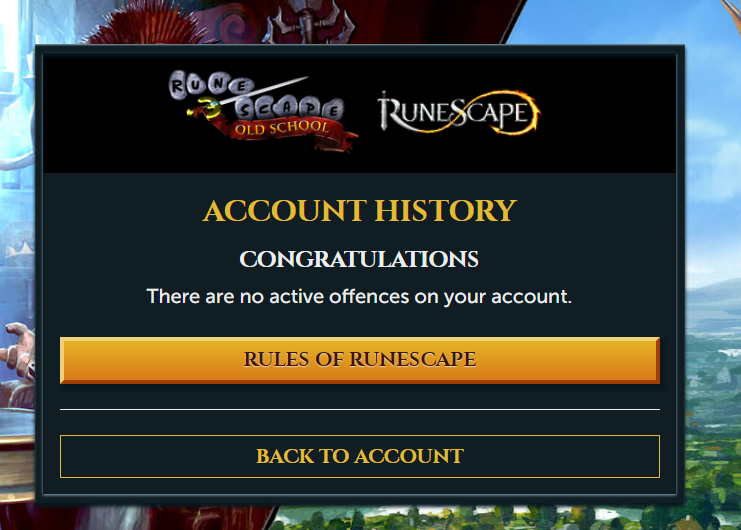Click the Old School RuneScape logo

pyautogui.click(x=263, y=111)
